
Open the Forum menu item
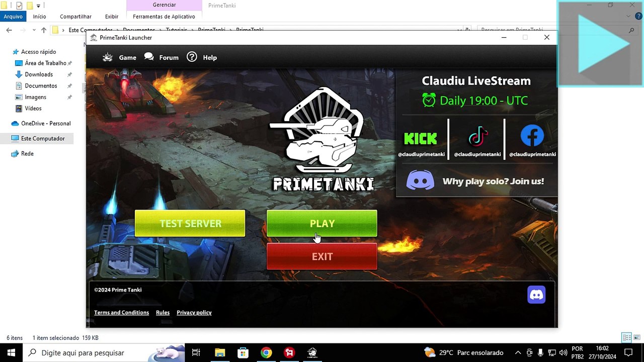[169, 57]
